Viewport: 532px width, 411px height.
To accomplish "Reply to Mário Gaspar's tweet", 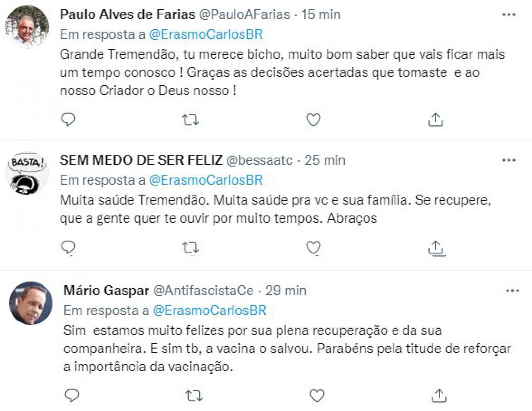I will [x=72, y=395].
